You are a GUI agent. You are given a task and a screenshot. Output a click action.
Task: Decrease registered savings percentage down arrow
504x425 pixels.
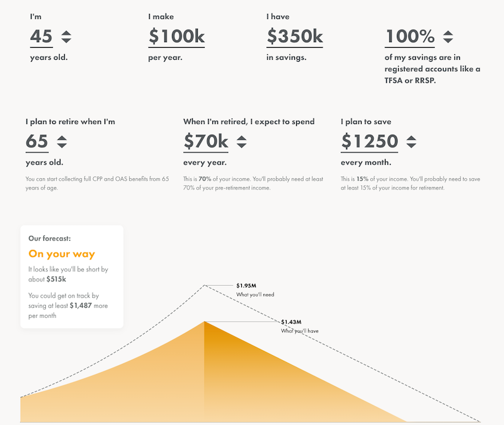pyautogui.click(x=448, y=40)
